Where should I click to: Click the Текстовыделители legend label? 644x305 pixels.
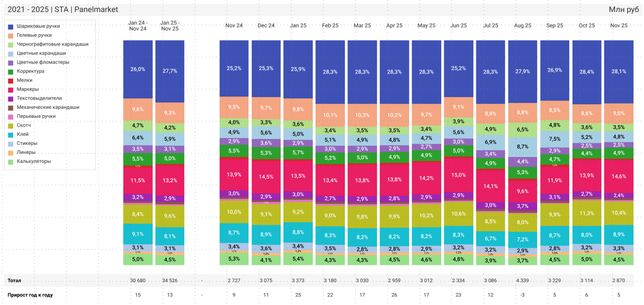pos(39,98)
